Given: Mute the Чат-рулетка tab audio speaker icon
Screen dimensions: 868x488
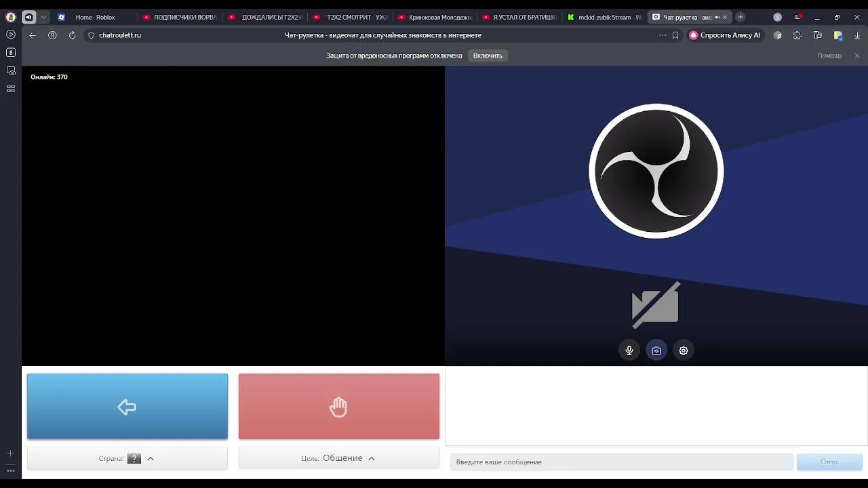Looking at the screenshot, I should (717, 17).
